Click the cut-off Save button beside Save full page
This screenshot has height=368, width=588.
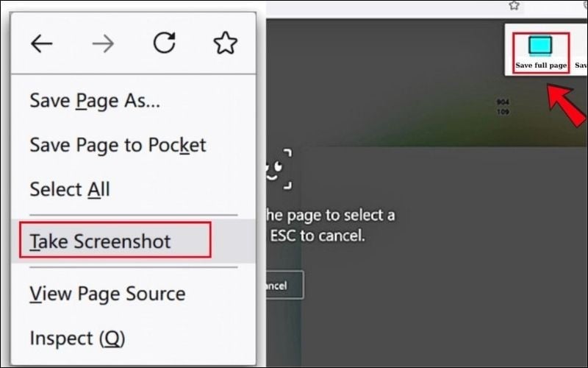pos(581,65)
